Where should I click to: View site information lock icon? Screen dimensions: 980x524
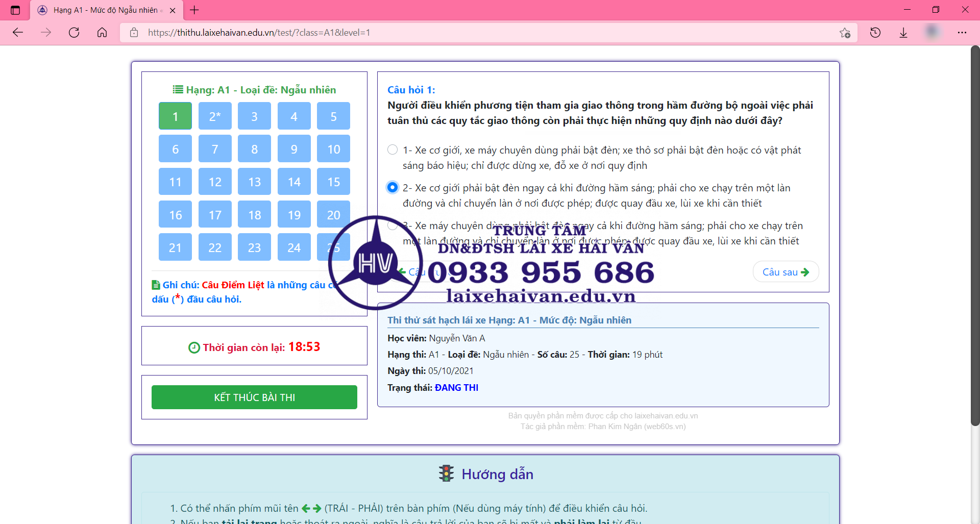(134, 33)
